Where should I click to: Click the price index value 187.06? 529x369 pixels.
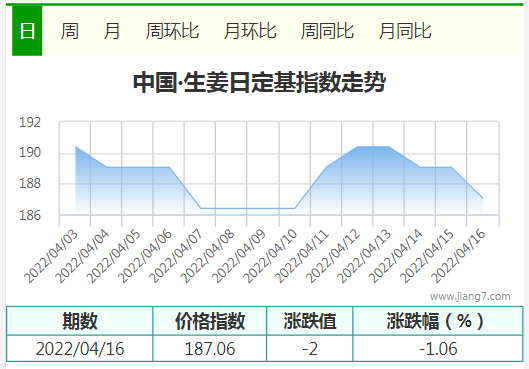click(x=210, y=349)
